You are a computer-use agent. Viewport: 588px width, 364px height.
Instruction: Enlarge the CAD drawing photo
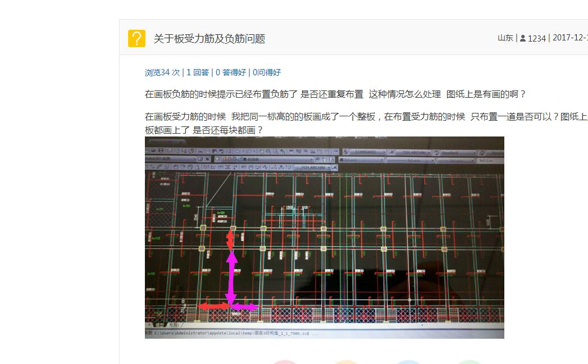click(x=325, y=238)
